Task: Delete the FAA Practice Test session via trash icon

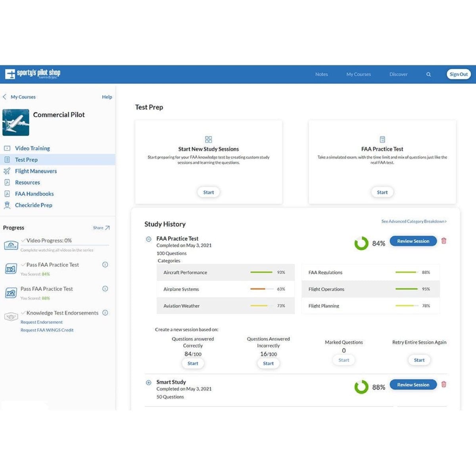Action: [x=444, y=241]
